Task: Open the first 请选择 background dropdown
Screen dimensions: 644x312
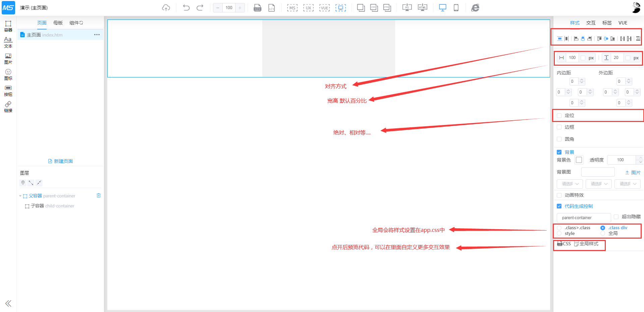Action: click(x=570, y=184)
